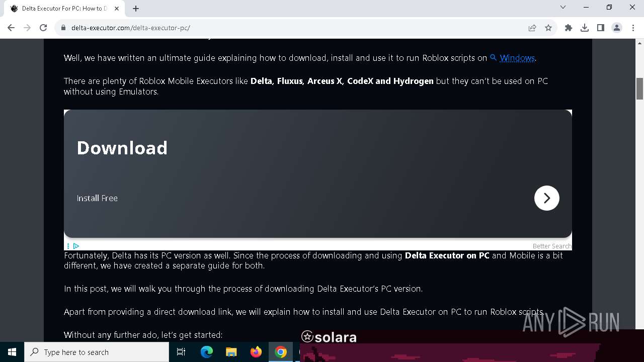The image size is (644, 362).
Task: Go back to the previous page
Action: point(11,28)
